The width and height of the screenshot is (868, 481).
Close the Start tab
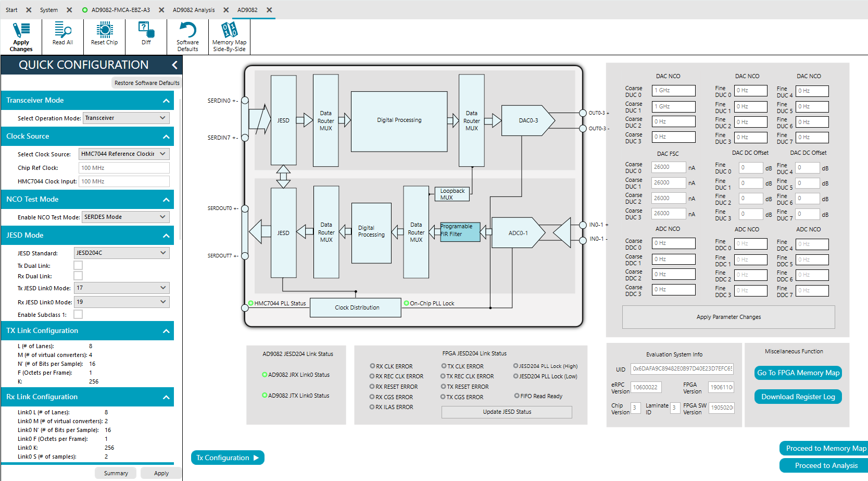(29, 10)
